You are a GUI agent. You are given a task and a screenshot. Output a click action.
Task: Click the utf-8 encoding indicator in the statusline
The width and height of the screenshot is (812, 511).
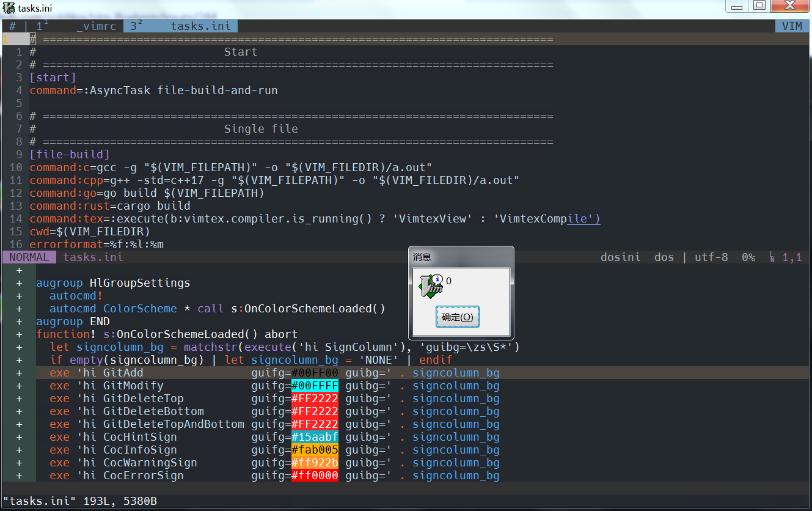click(x=711, y=257)
